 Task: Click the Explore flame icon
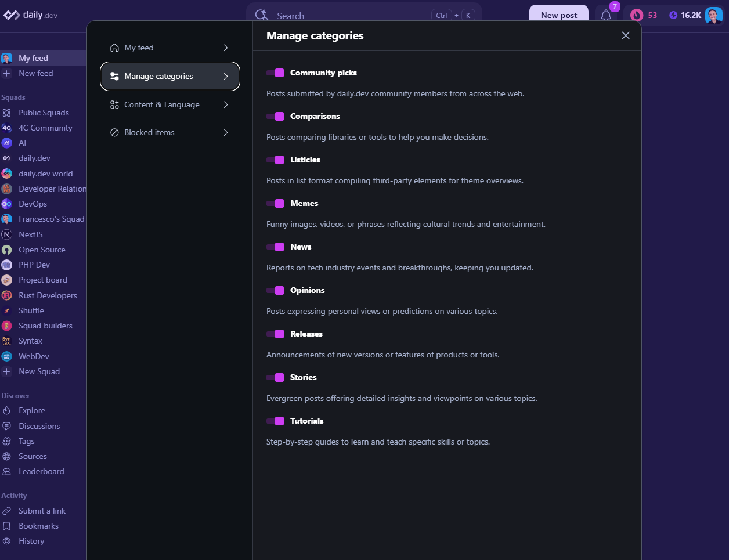[7, 410]
